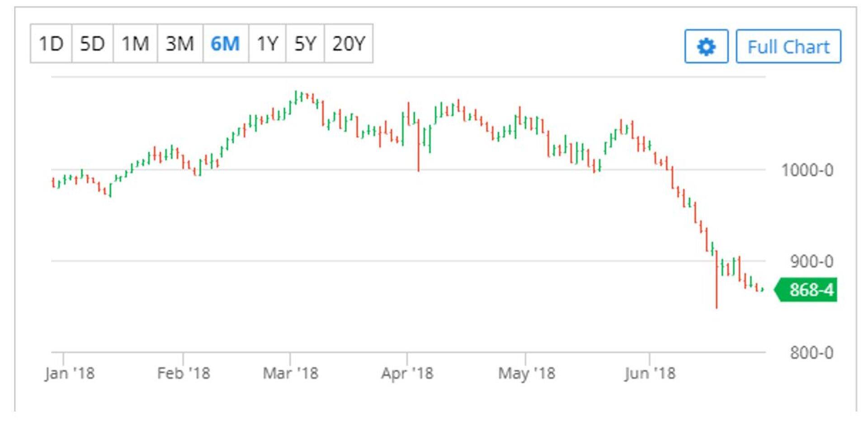Select the 1D time range
This screenshot has height=426, width=868.
click(x=51, y=44)
